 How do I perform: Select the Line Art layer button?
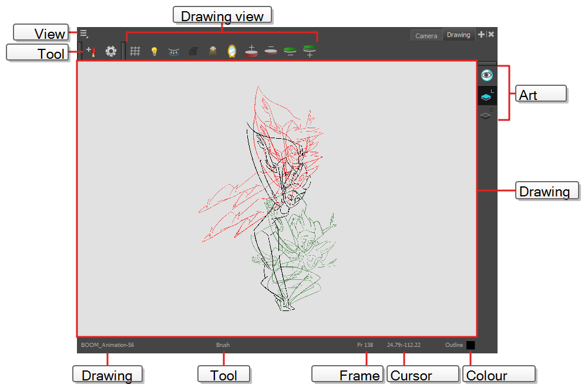tap(487, 96)
